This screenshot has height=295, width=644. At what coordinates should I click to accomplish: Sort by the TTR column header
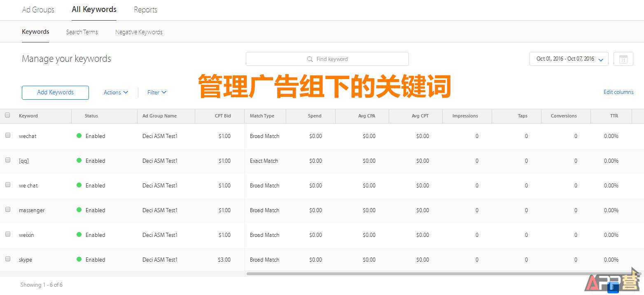pyautogui.click(x=614, y=116)
